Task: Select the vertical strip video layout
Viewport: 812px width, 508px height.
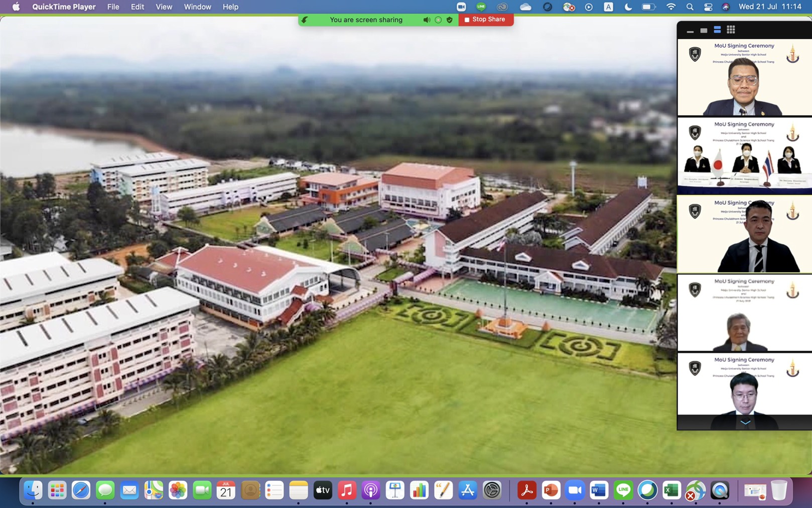Action: [717, 30]
